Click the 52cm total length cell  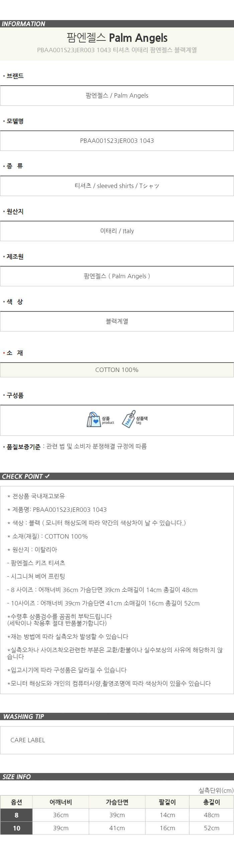click(x=212, y=828)
